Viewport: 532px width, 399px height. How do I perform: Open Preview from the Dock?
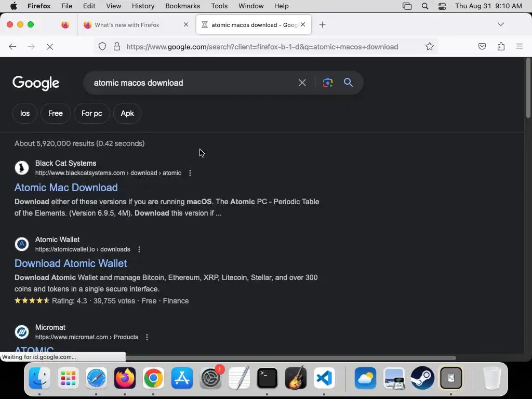click(394, 378)
